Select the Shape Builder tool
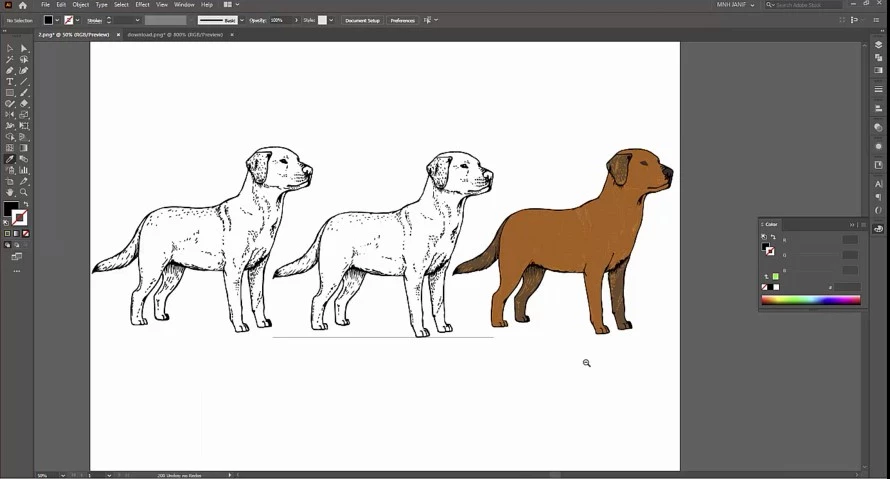Viewport: 890px width, 479px height. point(10,137)
